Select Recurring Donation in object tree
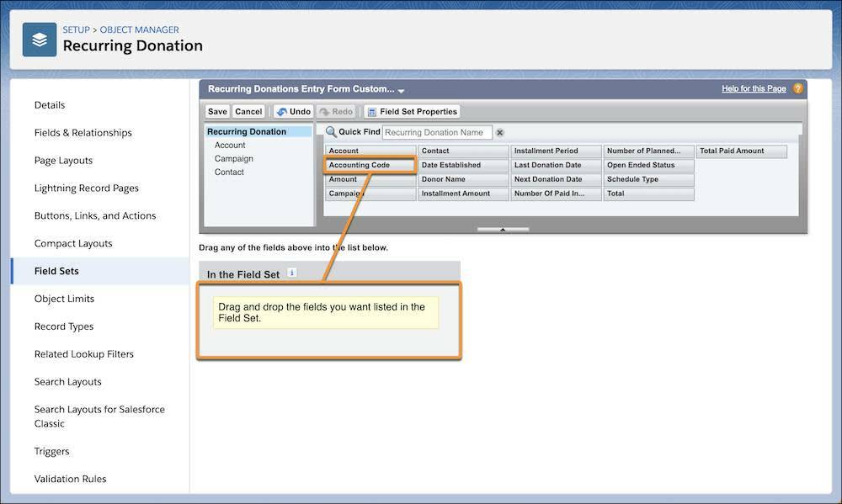Viewport: 842px width, 504px height. click(258, 131)
